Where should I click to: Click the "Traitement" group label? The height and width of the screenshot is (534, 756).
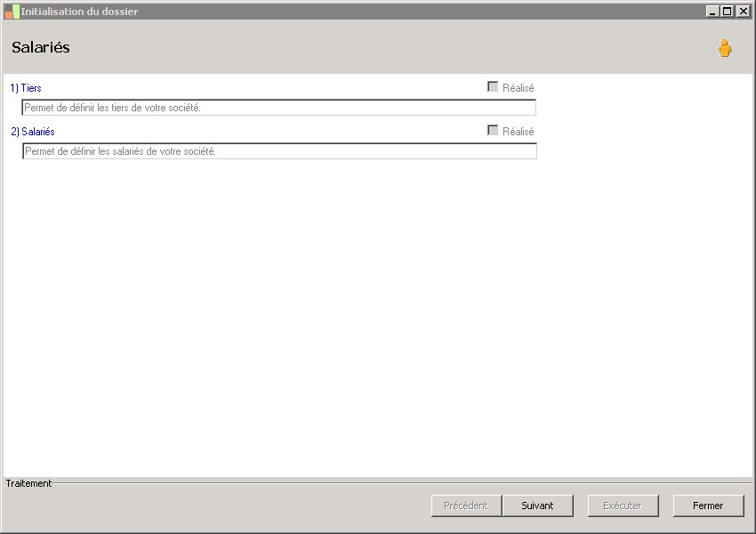click(29, 483)
